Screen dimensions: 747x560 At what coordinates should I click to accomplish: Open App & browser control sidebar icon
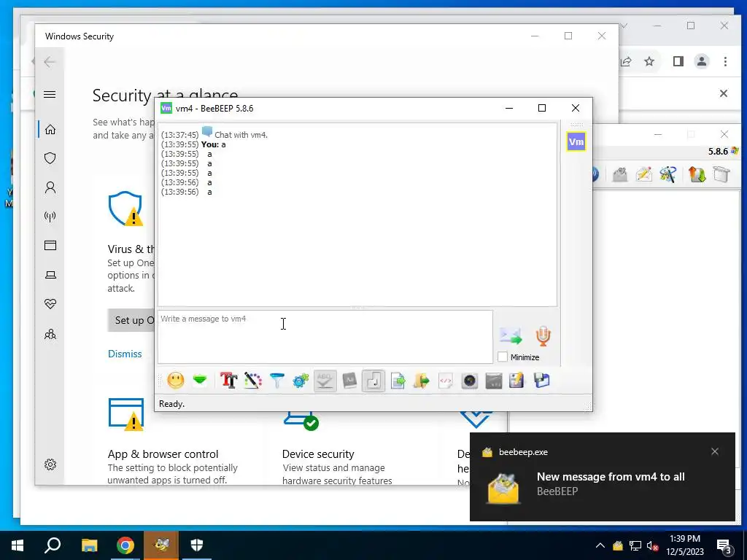50,245
